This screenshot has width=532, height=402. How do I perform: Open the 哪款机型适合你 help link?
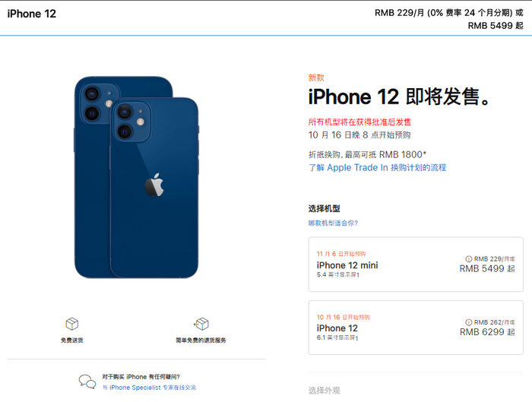click(x=333, y=223)
